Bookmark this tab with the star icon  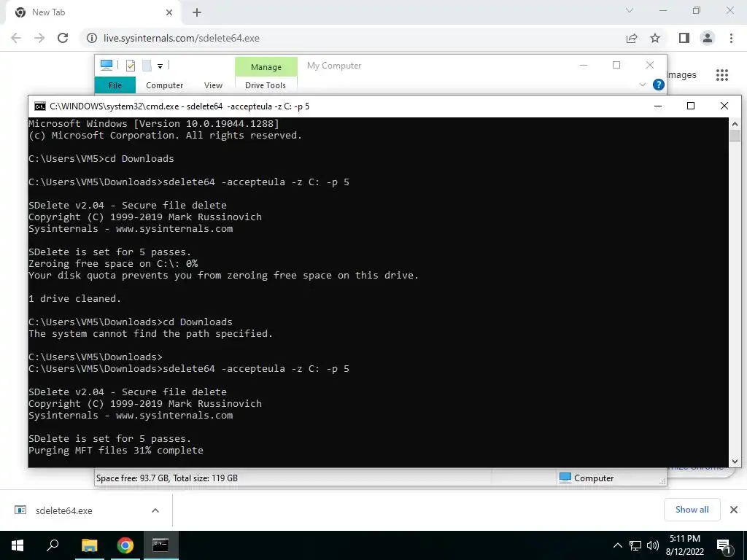pyautogui.click(x=655, y=38)
